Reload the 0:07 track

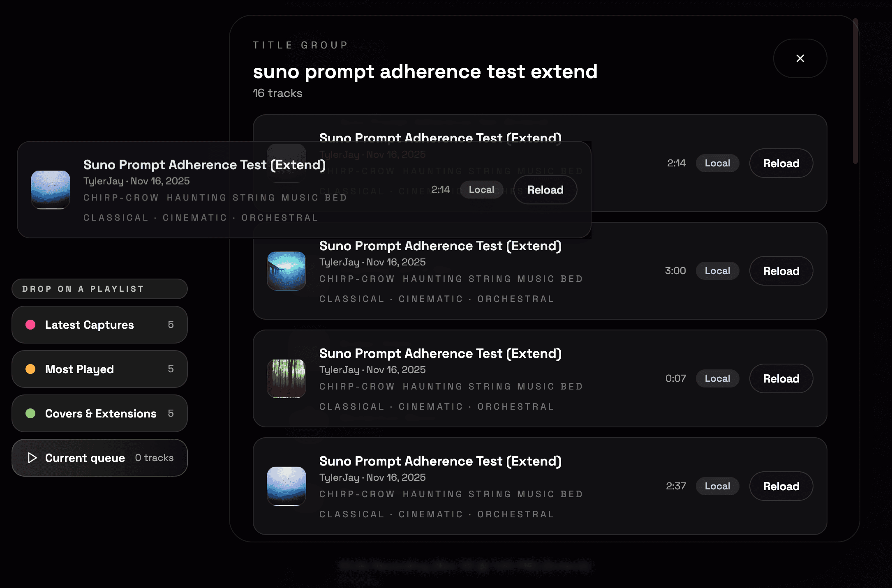(x=781, y=378)
